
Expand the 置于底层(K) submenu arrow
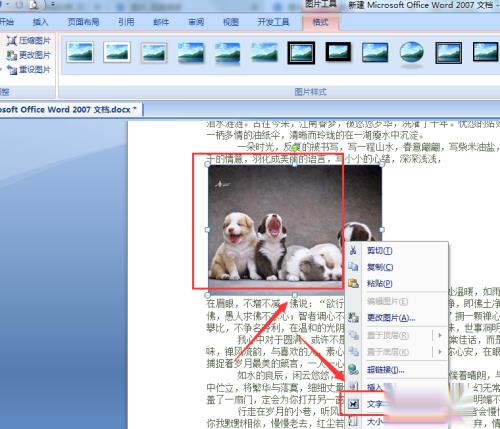point(440,351)
